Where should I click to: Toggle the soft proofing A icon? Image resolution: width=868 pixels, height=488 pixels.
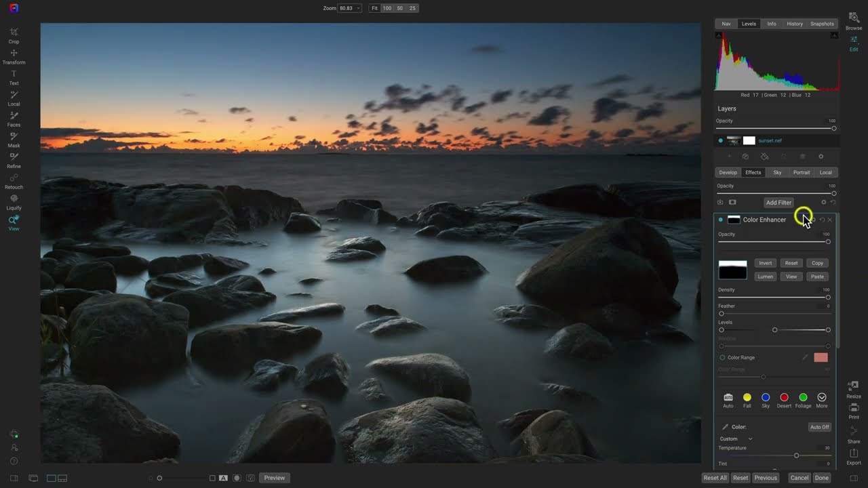click(x=223, y=478)
